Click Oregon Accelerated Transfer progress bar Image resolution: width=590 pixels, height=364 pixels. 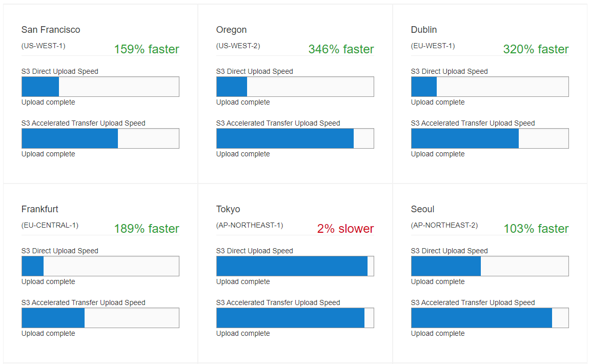(x=295, y=138)
